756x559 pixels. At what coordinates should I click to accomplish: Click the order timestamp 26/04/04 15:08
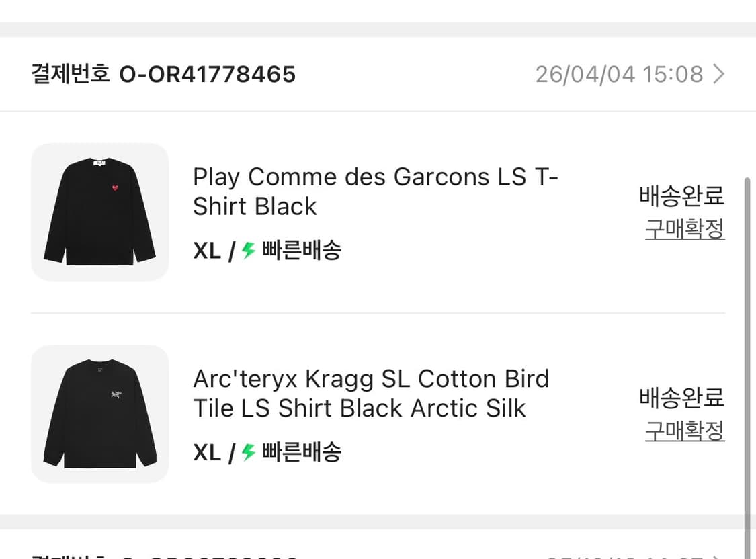click(x=618, y=74)
